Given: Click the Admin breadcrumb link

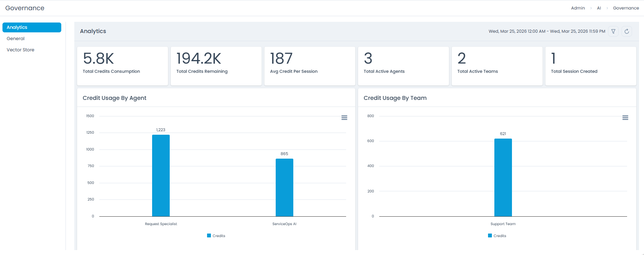Looking at the screenshot, I should pyautogui.click(x=578, y=8).
